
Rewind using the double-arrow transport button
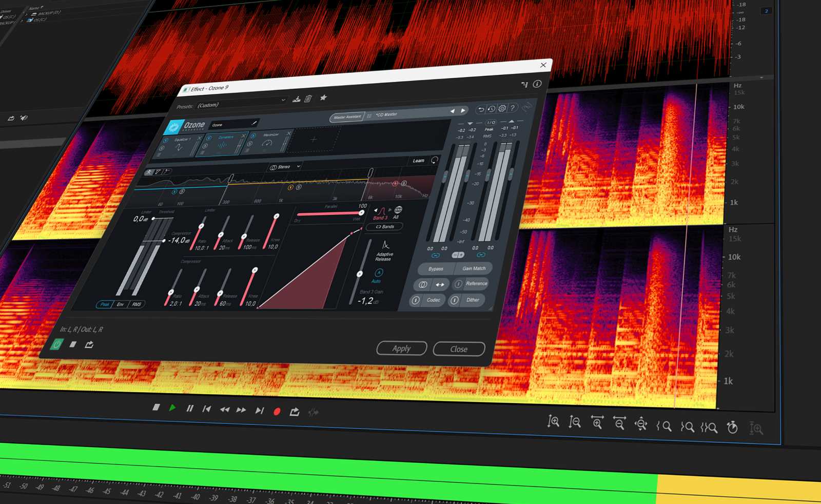pos(224,409)
